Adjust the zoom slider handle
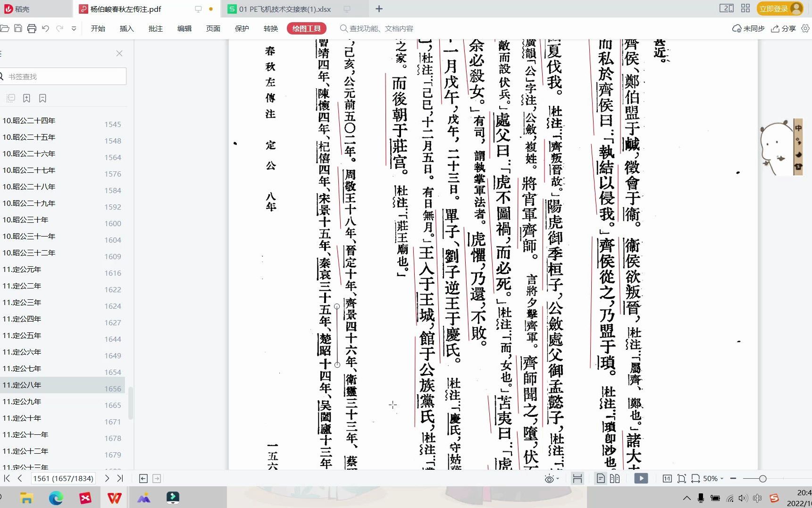The image size is (812, 508). click(x=762, y=478)
